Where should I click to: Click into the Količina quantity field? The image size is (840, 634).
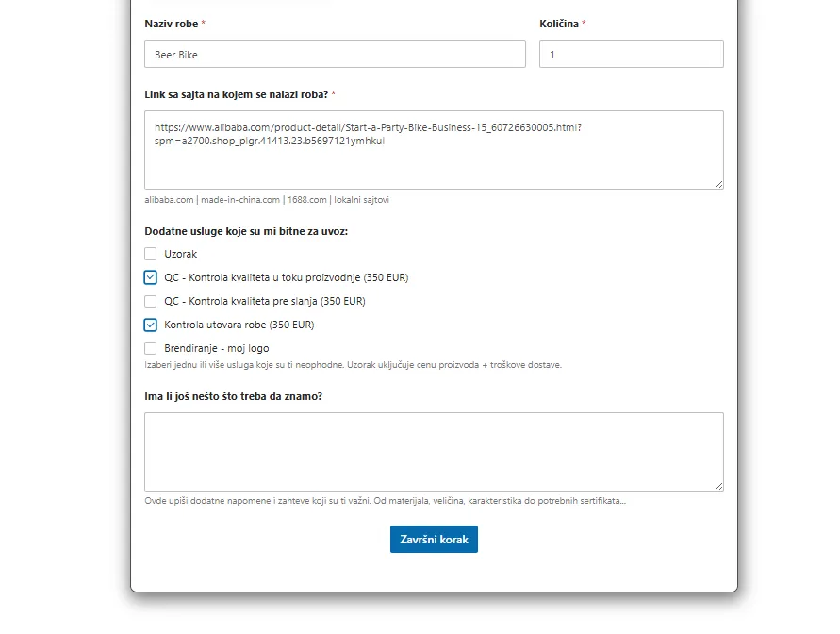[631, 54]
